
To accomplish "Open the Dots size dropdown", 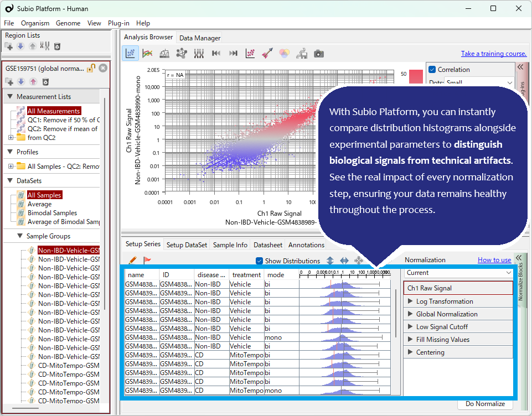I will click(x=479, y=82).
